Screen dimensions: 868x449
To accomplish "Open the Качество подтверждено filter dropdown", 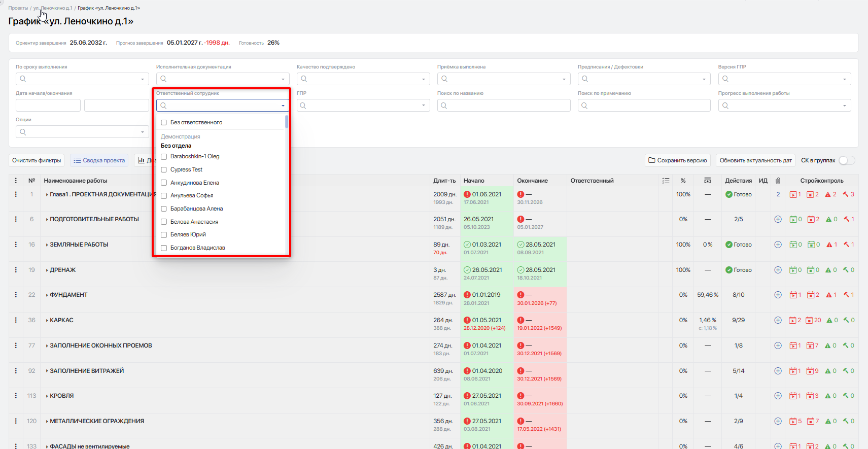I will (x=363, y=79).
